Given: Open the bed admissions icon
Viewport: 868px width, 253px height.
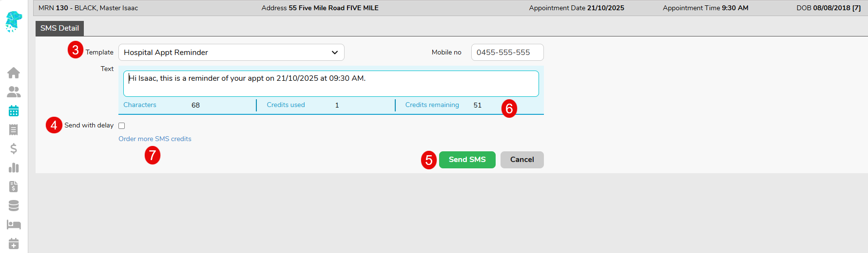Looking at the screenshot, I should (x=14, y=225).
